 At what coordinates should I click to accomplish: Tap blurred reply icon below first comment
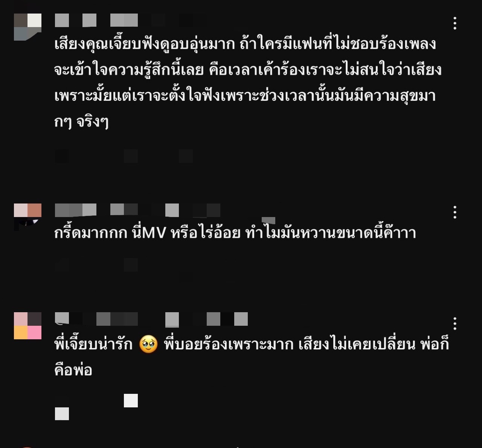(186, 156)
